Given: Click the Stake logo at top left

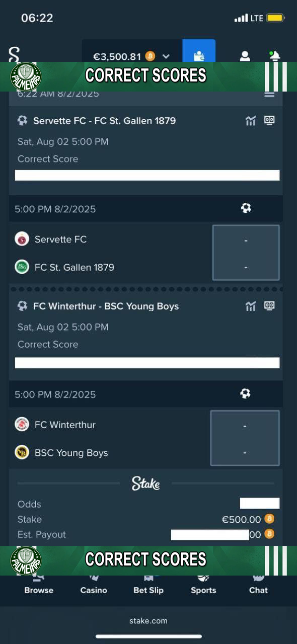Looking at the screenshot, I should point(14,54).
